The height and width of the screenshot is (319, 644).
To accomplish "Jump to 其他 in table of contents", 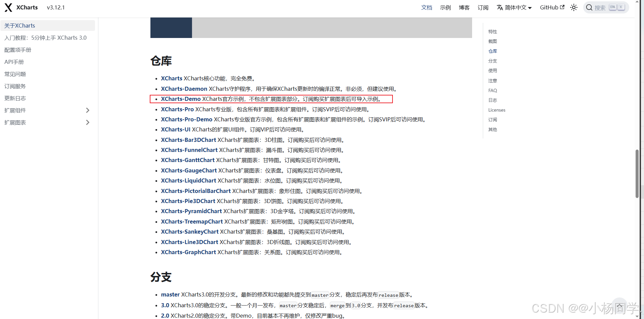I will 493,129.
